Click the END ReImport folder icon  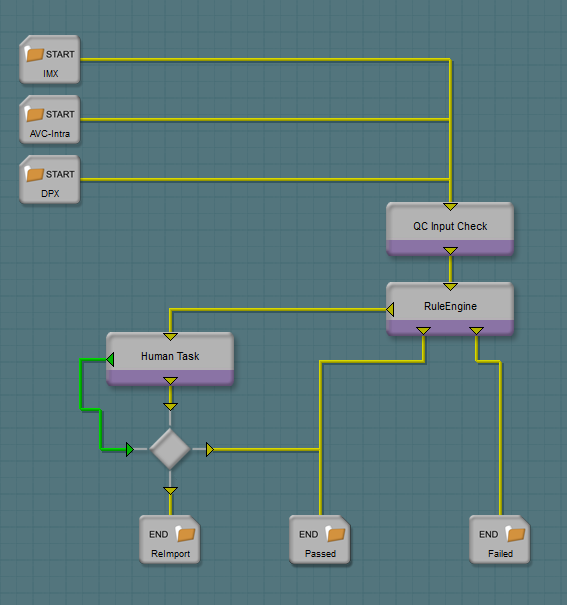[186, 534]
